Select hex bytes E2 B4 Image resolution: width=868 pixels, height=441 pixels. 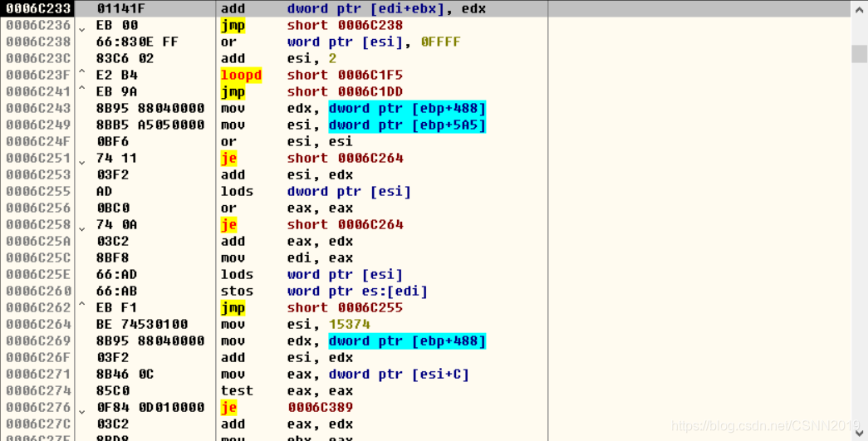(x=117, y=76)
